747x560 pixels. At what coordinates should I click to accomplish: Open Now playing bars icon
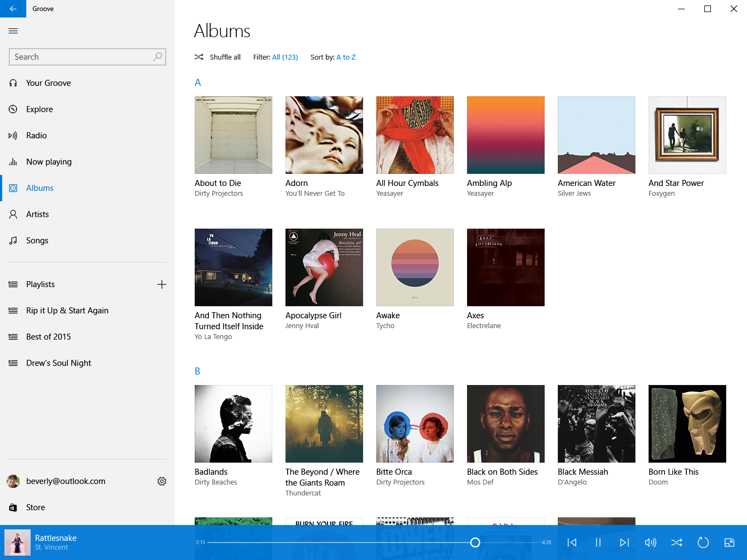(13, 162)
